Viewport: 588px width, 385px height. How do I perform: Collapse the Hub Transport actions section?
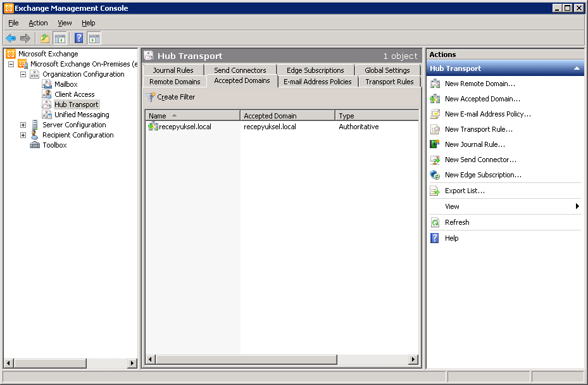click(577, 68)
